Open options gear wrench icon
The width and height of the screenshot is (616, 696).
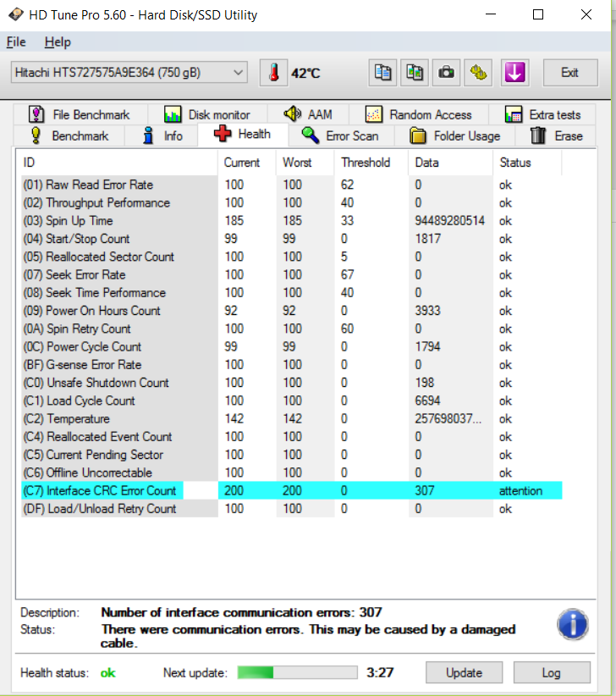coord(478,72)
